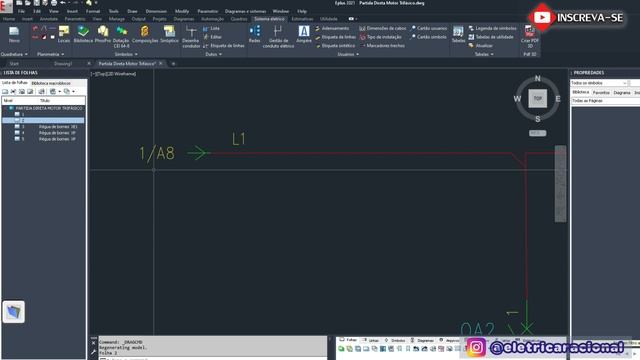The height and width of the screenshot is (360, 640).
Task: Click the Novo ribbon icon
Action: point(14,34)
